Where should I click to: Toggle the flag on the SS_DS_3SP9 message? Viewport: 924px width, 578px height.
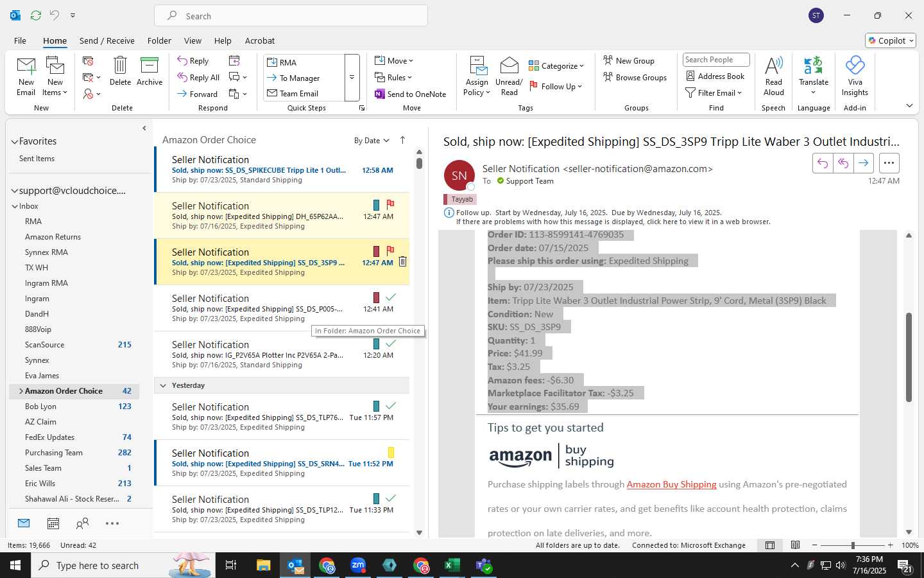coord(390,251)
